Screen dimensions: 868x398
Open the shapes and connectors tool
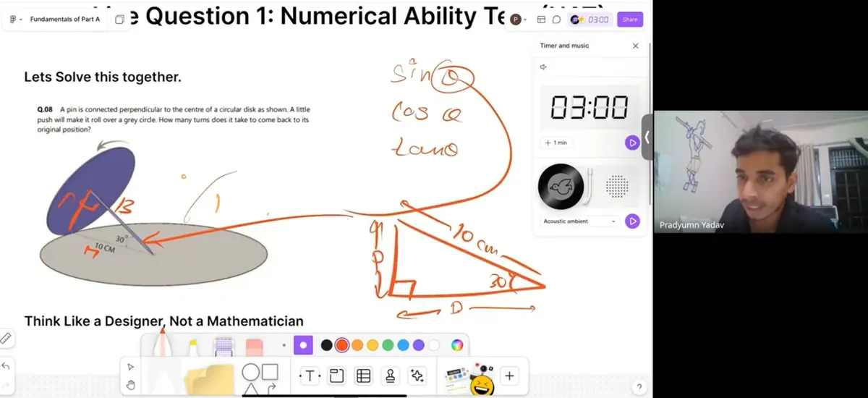(x=260, y=378)
